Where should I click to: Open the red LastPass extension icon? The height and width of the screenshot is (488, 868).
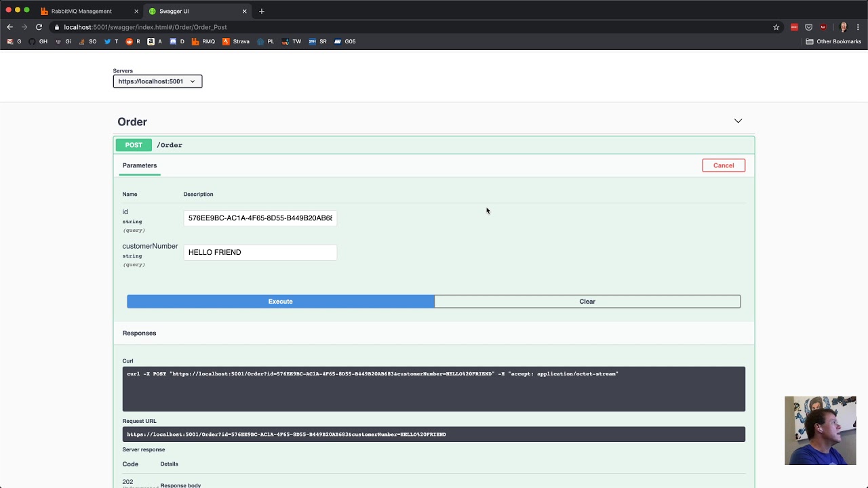[x=794, y=27]
